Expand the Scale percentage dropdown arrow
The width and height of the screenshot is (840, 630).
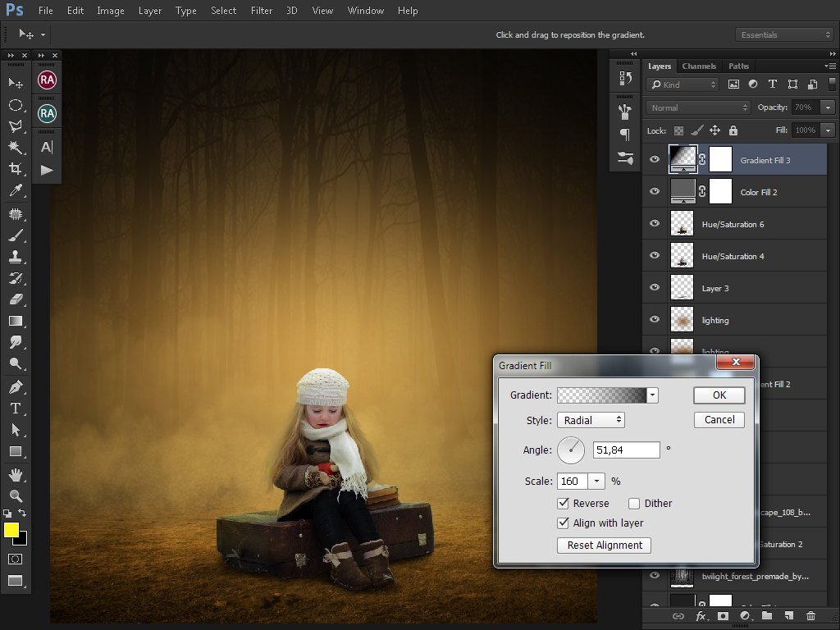pyautogui.click(x=596, y=482)
